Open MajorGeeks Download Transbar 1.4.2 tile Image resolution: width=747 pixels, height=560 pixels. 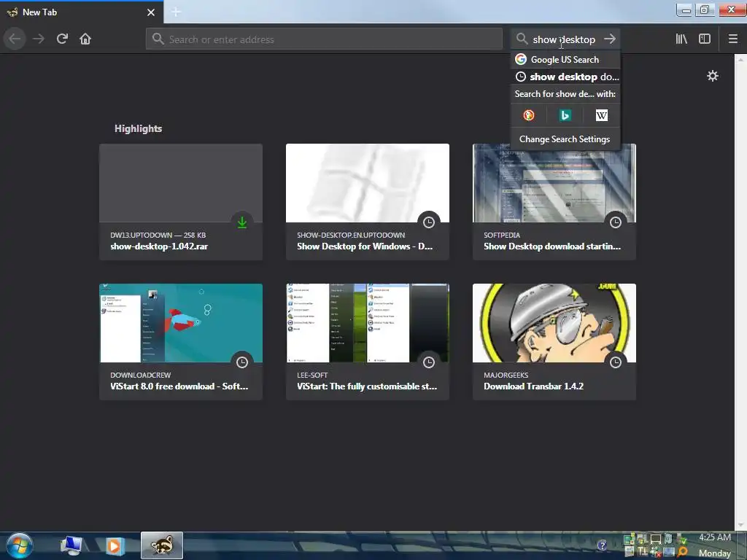[554, 342]
